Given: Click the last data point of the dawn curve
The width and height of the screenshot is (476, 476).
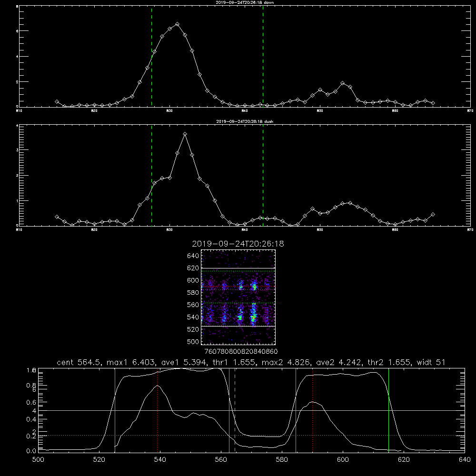Looking at the screenshot, I should [x=433, y=103].
